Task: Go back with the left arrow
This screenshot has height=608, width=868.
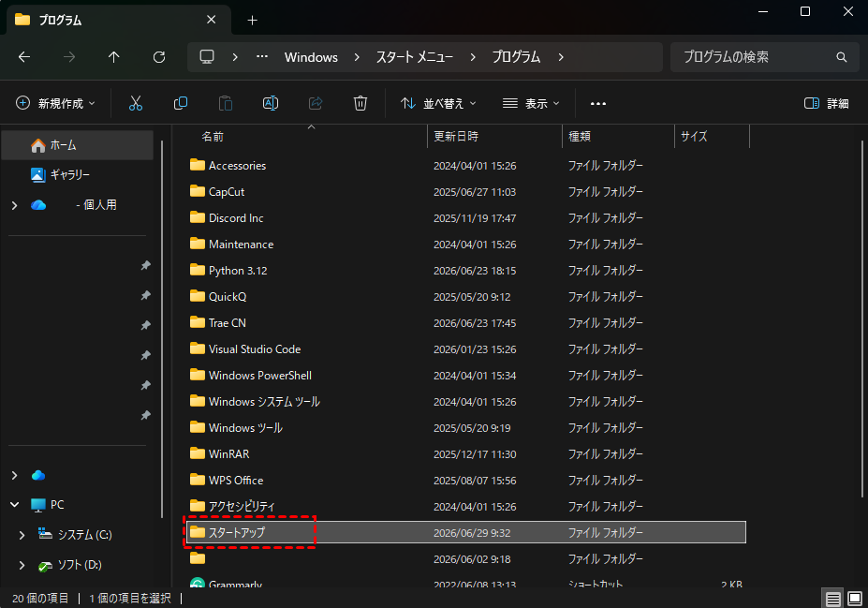Action: (x=24, y=57)
